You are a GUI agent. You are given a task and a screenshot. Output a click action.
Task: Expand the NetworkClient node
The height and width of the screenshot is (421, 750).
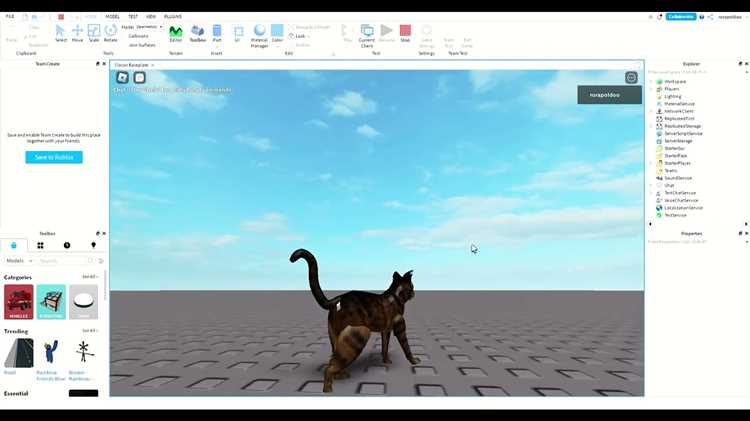(x=651, y=111)
